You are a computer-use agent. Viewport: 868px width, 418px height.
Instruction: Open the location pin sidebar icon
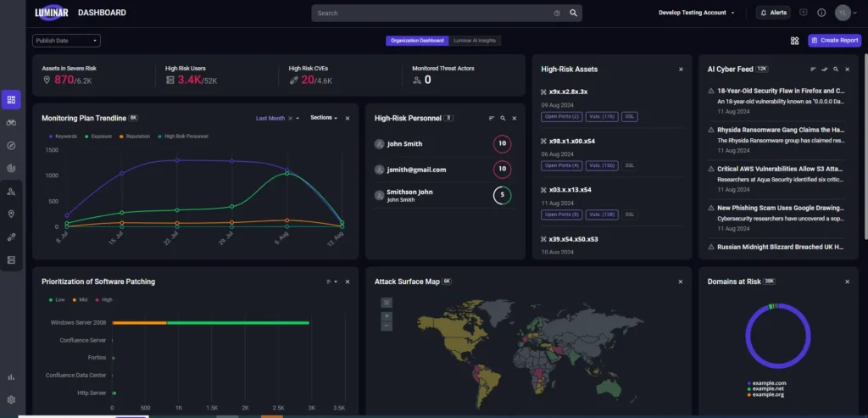[x=11, y=215]
